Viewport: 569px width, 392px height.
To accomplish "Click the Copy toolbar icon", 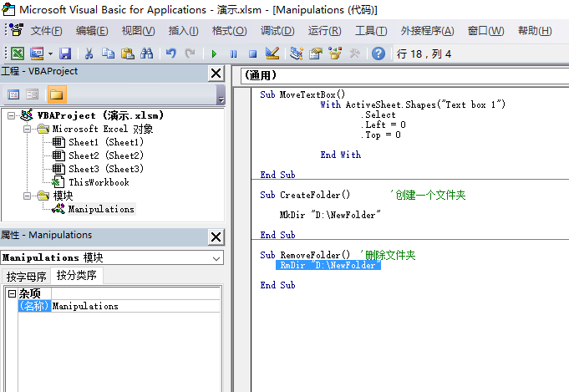I will click(x=108, y=53).
